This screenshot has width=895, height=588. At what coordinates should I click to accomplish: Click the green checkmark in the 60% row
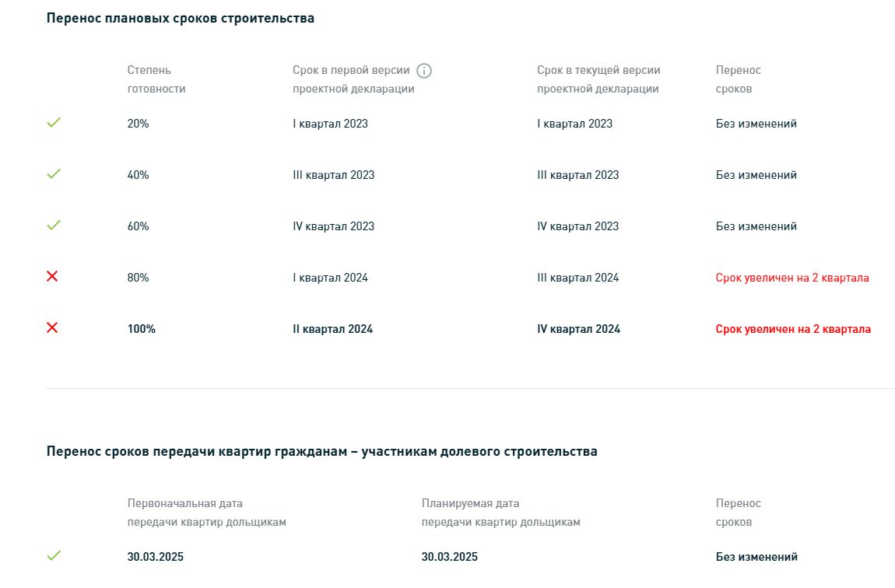pyautogui.click(x=54, y=225)
